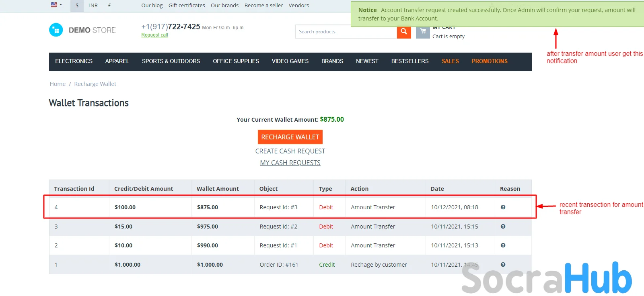
Task: Open the Create Cash Request link
Action: pyautogui.click(x=290, y=151)
